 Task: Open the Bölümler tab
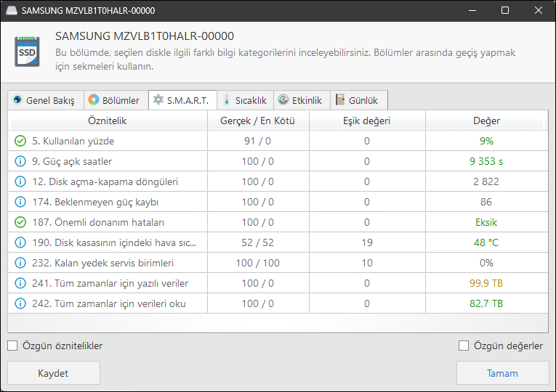point(114,100)
